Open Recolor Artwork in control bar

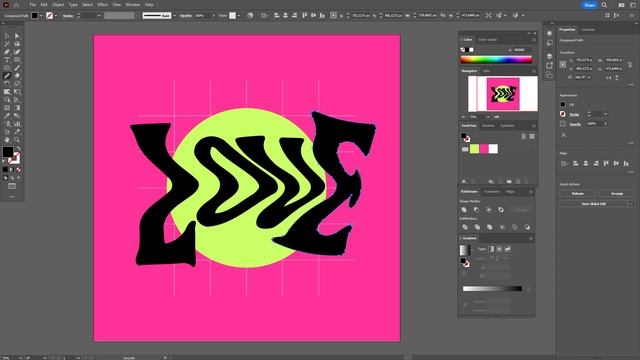click(x=250, y=16)
